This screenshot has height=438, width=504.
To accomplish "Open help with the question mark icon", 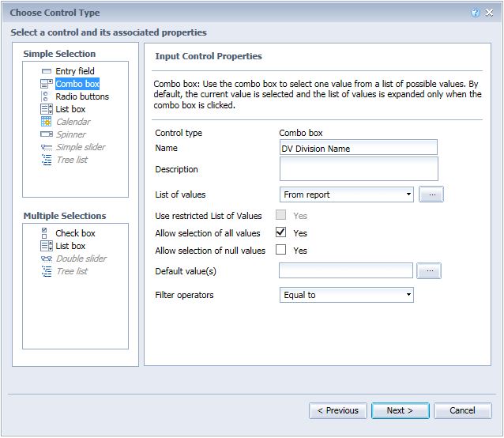I will tap(475, 13).
